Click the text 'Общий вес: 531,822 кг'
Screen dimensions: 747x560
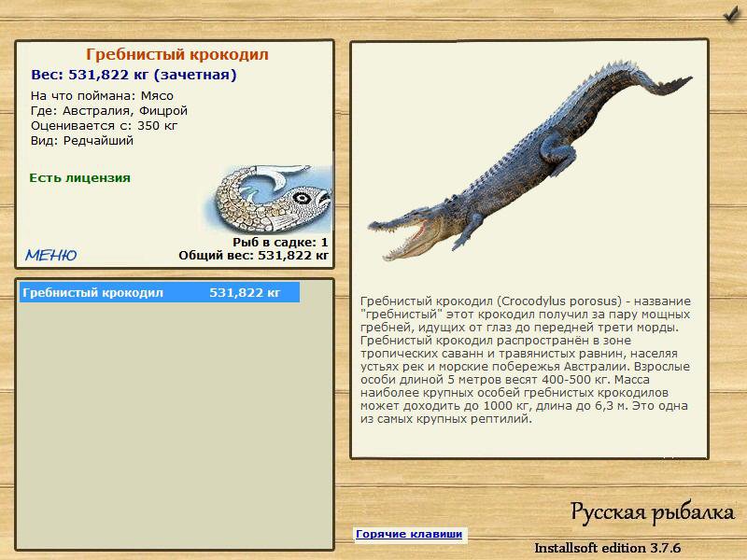[x=253, y=255]
